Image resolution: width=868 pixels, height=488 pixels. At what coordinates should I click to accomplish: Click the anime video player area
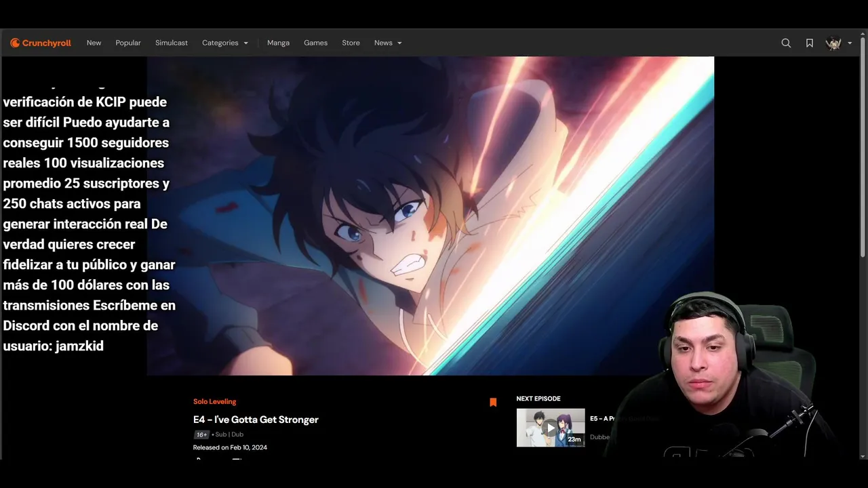click(431, 216)
